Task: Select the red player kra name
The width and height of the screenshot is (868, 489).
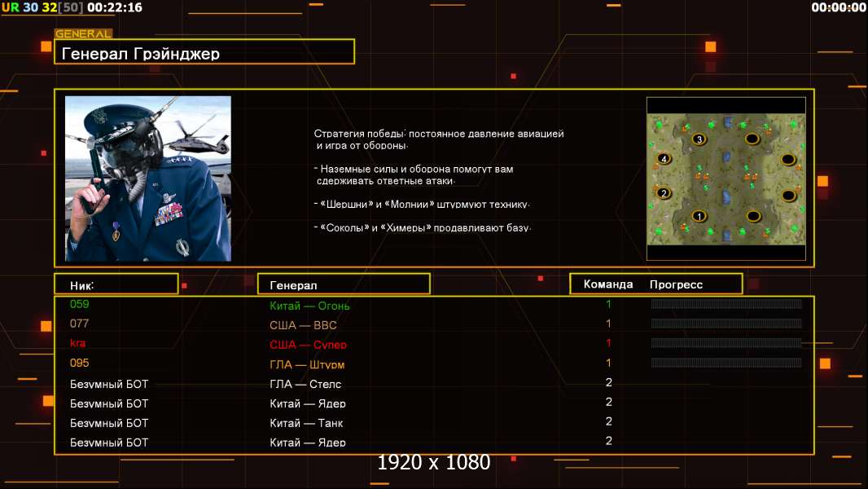Action: (77, 343)
